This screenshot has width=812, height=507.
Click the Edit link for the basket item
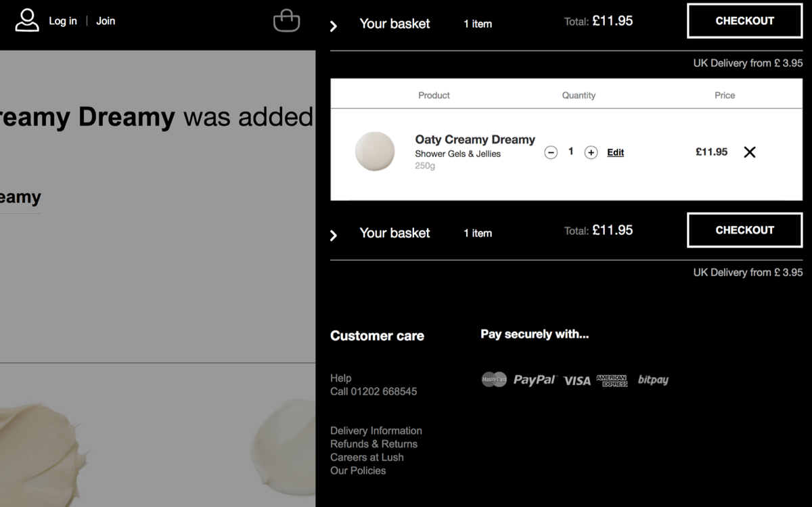click(x=615, y=153)
